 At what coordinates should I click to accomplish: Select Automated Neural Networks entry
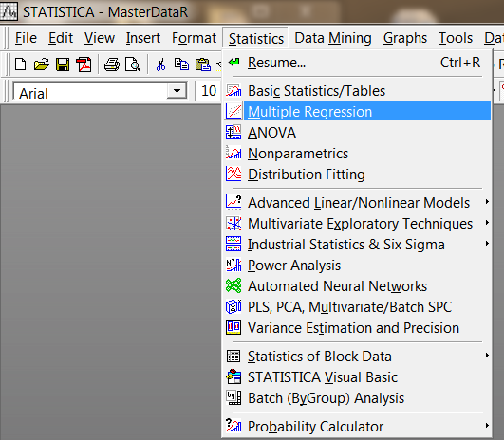[357, 285]
